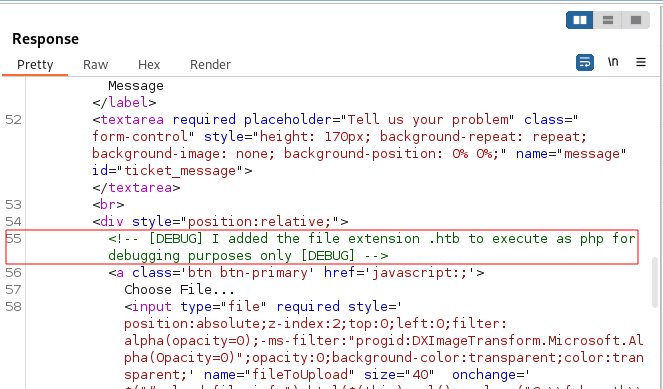Click the vertical scrollbar thumb

click(655, 282)
